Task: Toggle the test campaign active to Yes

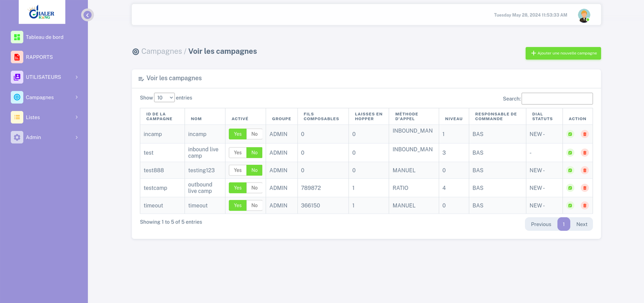Action: pos(237,153)
